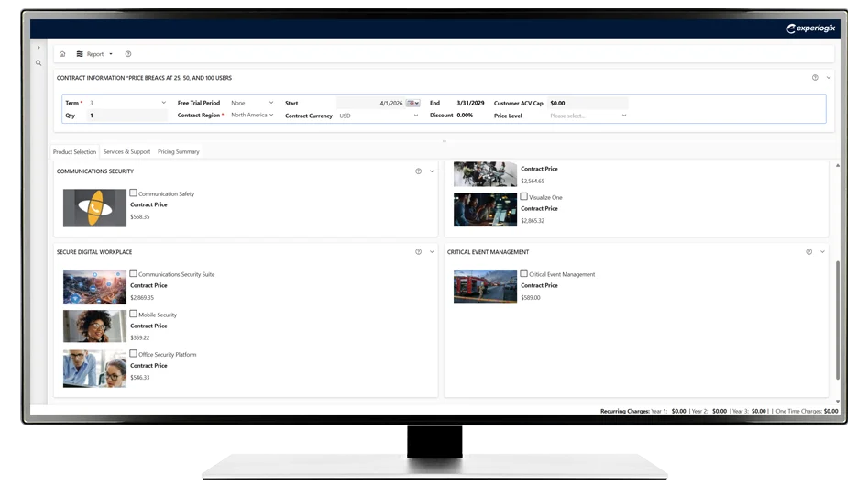Open the Price Level dropdown
The width and height of the screenshot is (868, 497).
[x=588, y=116]
